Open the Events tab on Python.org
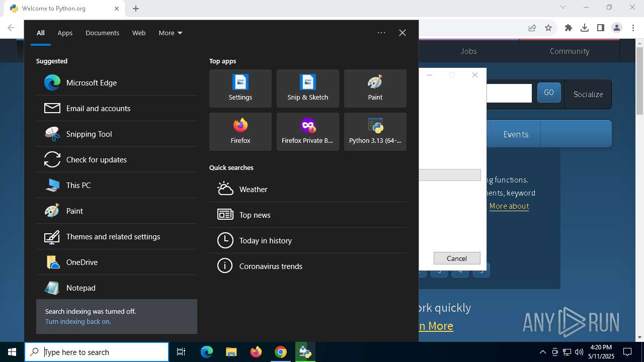Viewport: 644px width, 362px height. pos(516,134)
